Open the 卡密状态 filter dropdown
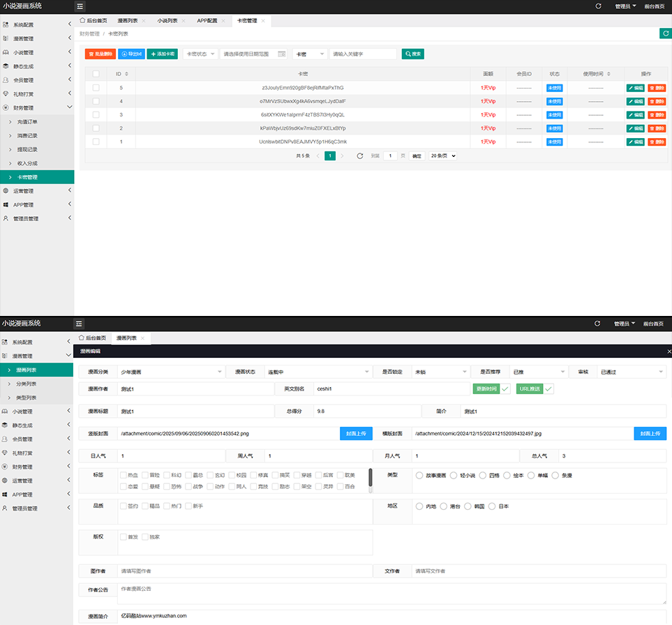The image size is (672, 625). point(200,54)
